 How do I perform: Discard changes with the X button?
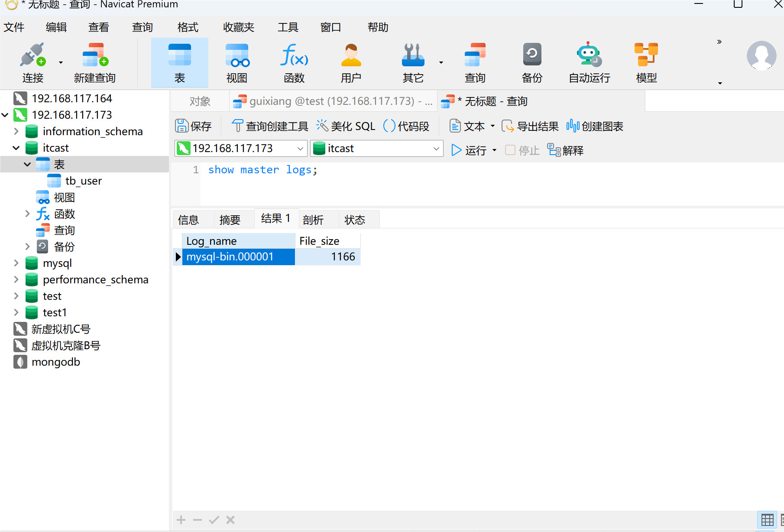point(230,520)
